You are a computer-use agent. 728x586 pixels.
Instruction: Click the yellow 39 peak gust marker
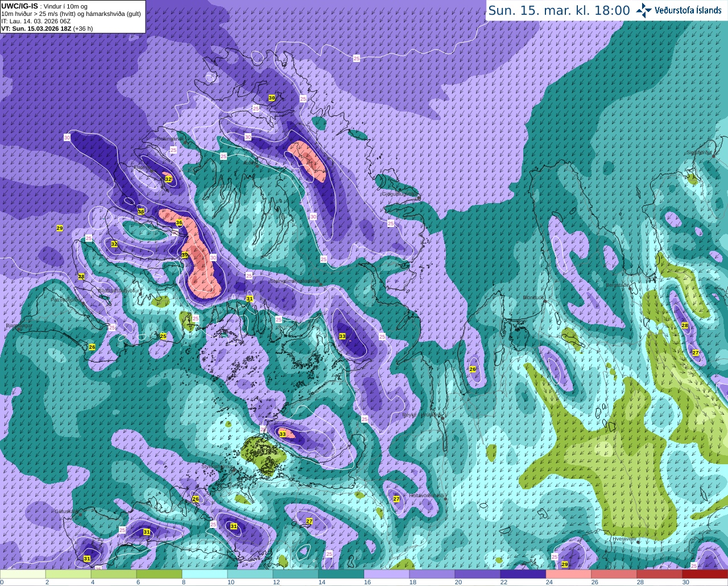tap(185, 255)
